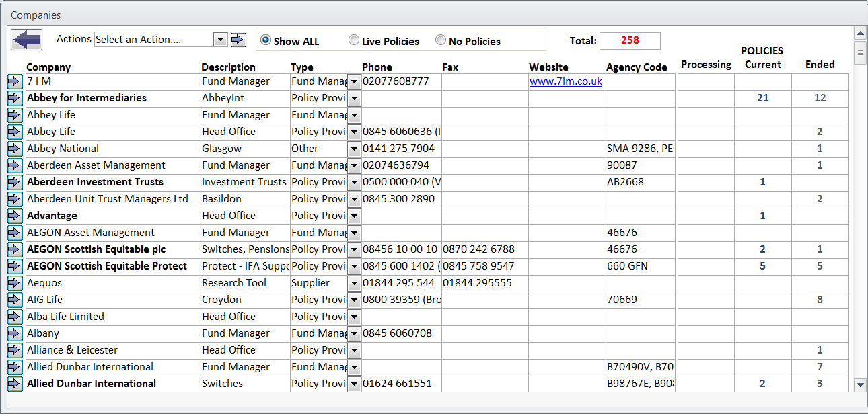The width and height of the screenshot is (868, 414).
Task: Open the Aberdeen Asset Management record arrow
Action: pyautogui.click(x=15, y=165)
